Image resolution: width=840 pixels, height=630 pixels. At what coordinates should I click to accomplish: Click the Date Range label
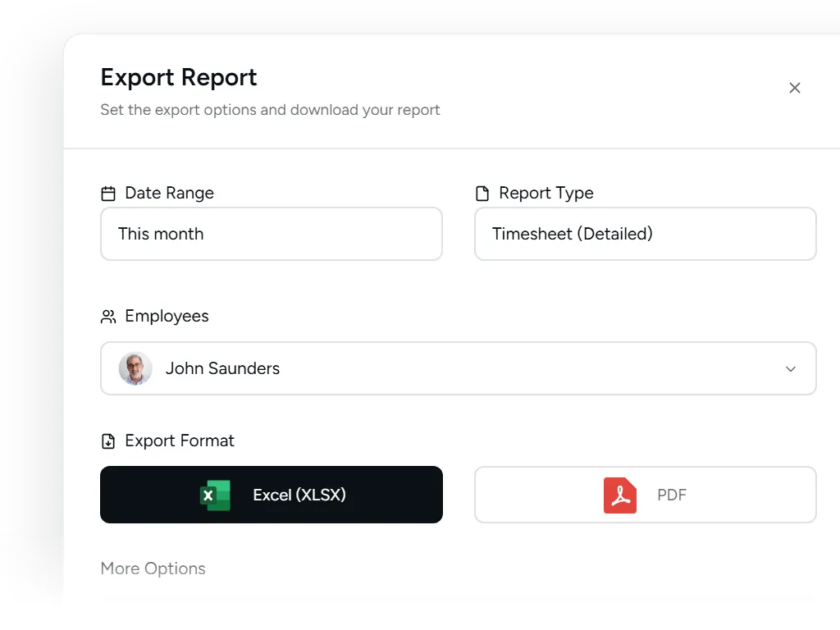tap(169, 193)
